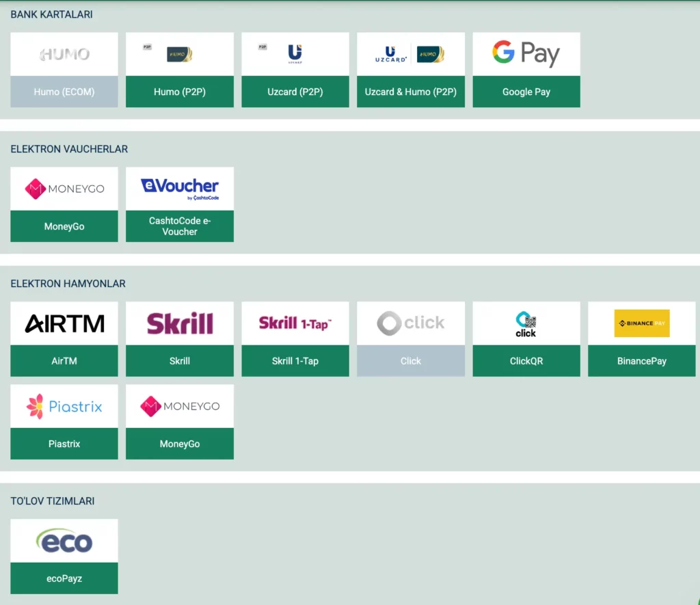Click the MoneyGo logo under Elektron Vaucherlar
This screenshot has width=700, height=605.
point(64,189)
